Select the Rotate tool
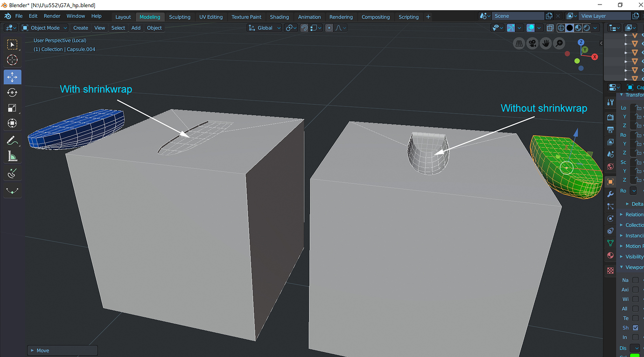The height and width of the screenshot is (357, 644). pyautogui.click(x=12, y=93)
